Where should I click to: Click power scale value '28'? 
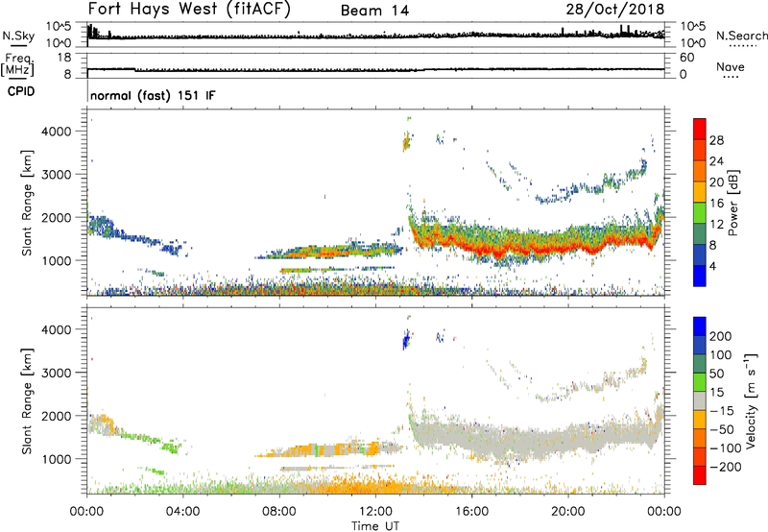click(716, 140)
